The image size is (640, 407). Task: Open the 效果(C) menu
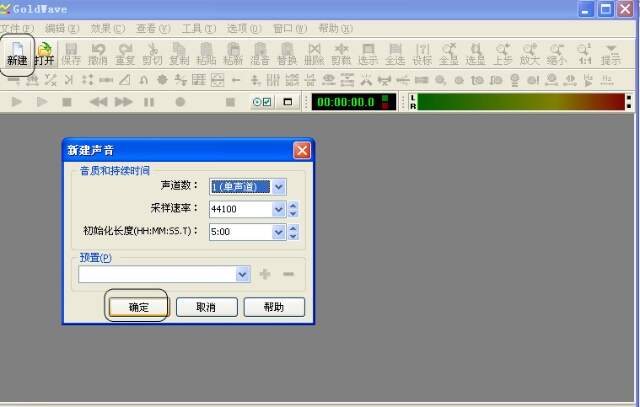tap(108, 29)
